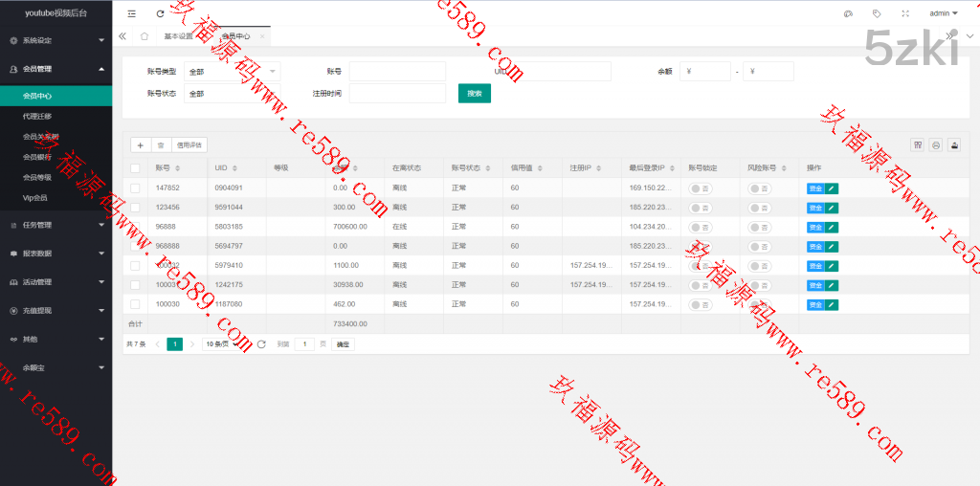
Task: Check the checkbox for account 123456
Action: (x=135, y=208)
